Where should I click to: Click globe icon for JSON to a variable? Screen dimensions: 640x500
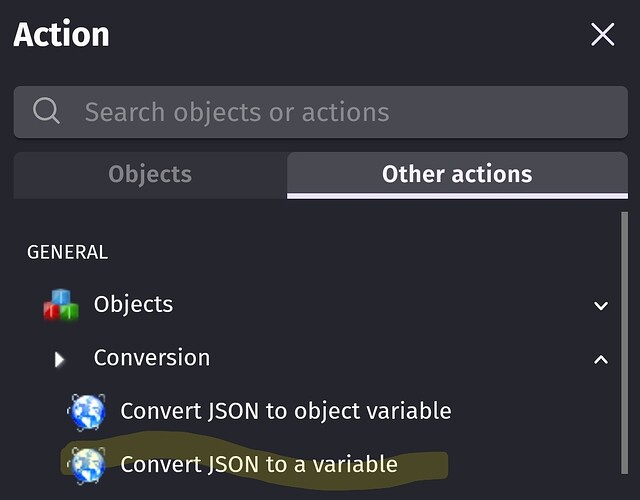[87, 465]
